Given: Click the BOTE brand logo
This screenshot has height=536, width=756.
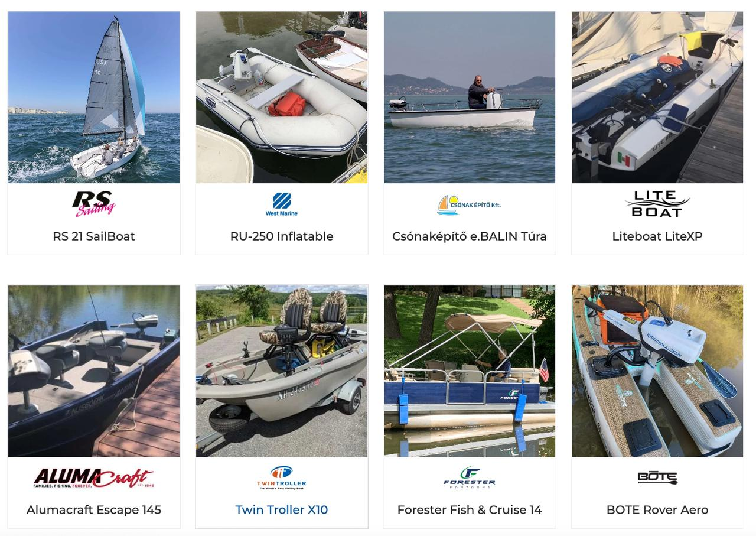Looking at the screenshot, I should click(657, 477).
